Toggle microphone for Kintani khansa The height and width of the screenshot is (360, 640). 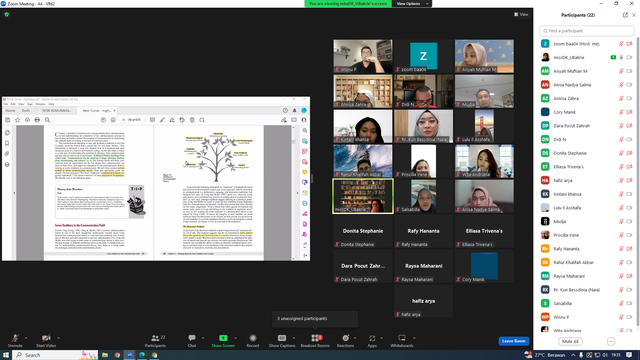621,194
